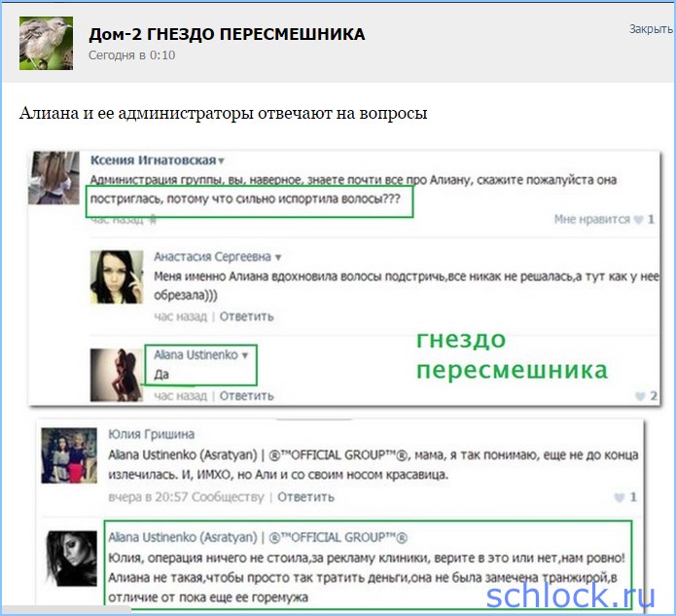
Task: Click Ответить under Анастасия Сергеевна's comment
Action: pyautogui.click(x=247, y=316)
